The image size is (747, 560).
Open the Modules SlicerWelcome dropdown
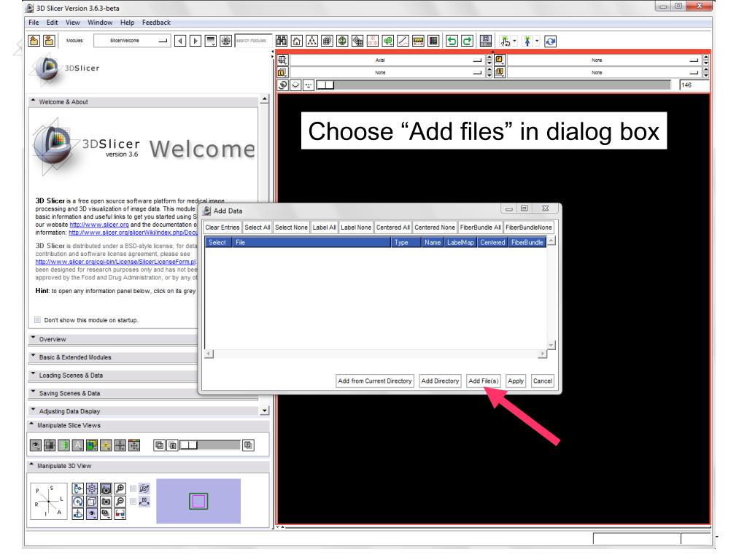coord(131,41)
